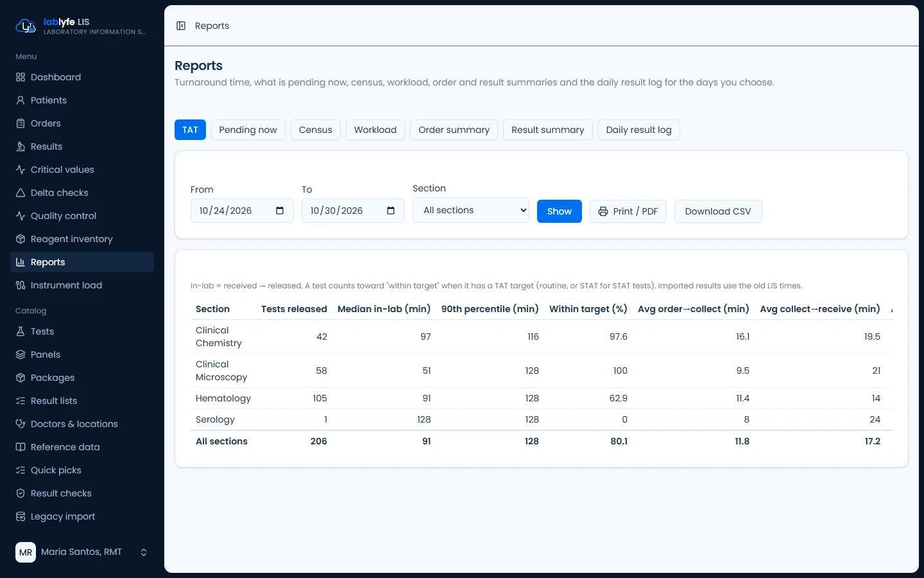Viewport: 924px width, 578px height.
Task: Click the lablyfe LIS logo
Action: (x=26, y=26)
